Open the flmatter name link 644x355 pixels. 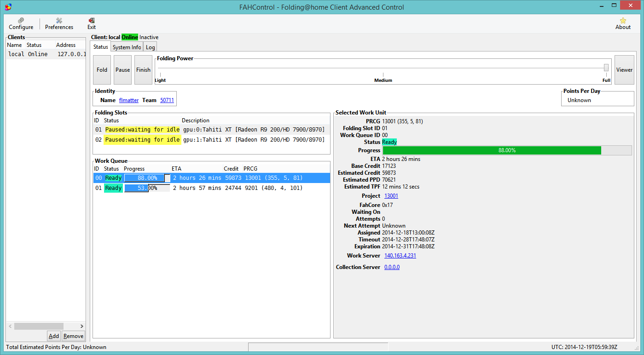click(129, 100)
